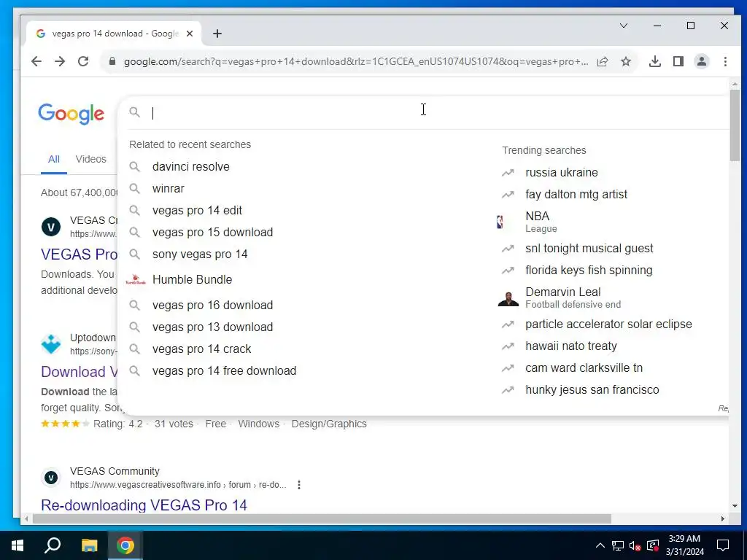Screen dimensions: 747x560
Task: Share this page from the address bar
Action: click(x=603, y=61)
